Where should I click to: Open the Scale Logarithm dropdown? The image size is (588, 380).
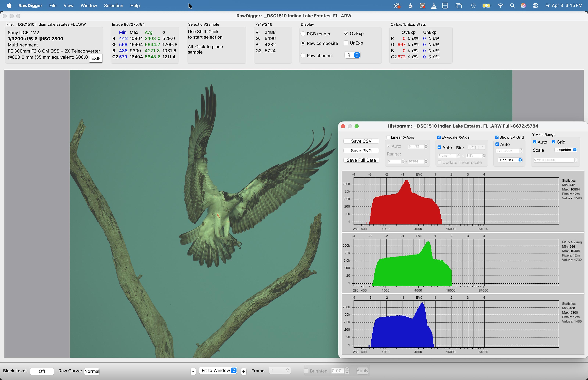pos(566,150)
